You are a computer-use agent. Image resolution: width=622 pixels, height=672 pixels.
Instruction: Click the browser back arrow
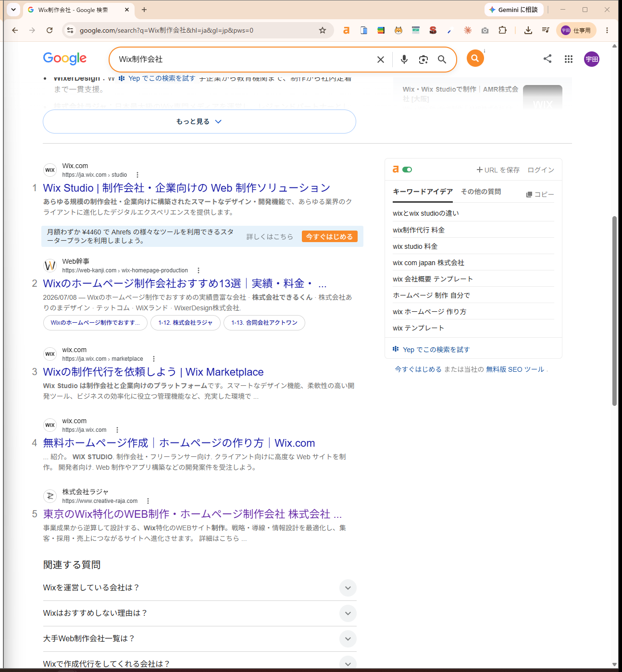15,30
